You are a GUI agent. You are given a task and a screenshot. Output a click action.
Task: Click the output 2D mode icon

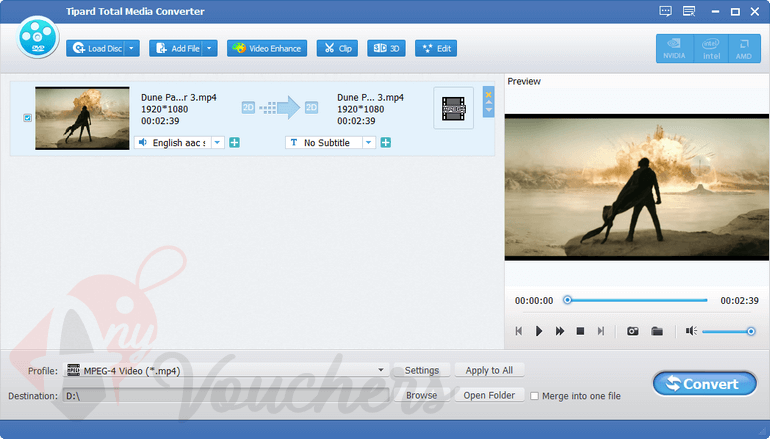[x=311, y=107]
